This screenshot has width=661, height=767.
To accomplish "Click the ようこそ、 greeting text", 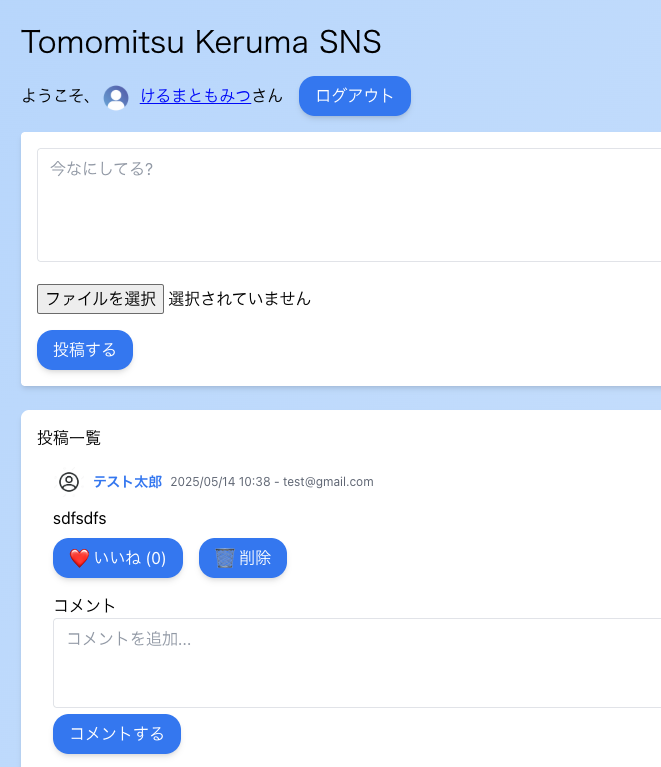I will coord(56,96).
